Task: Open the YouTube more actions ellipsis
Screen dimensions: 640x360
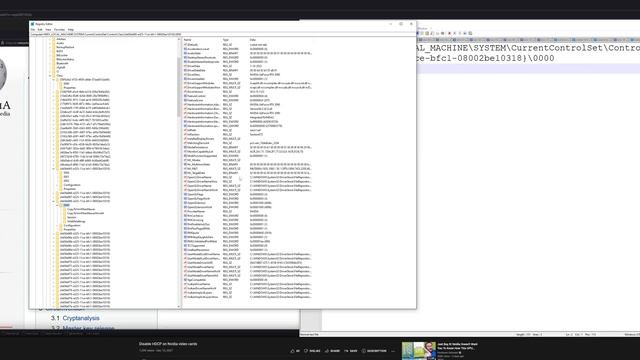Action: click(393, 351)
